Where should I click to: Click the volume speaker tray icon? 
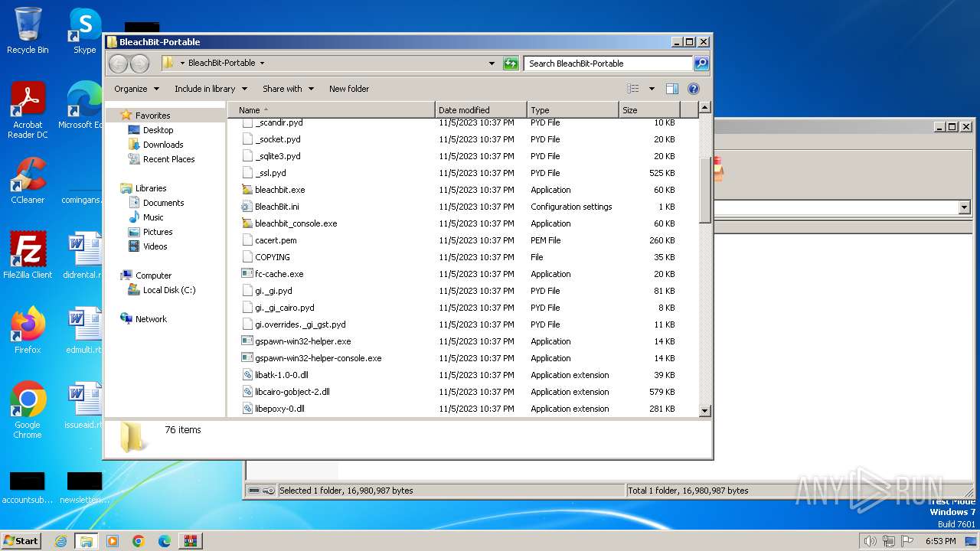[870, 541]
